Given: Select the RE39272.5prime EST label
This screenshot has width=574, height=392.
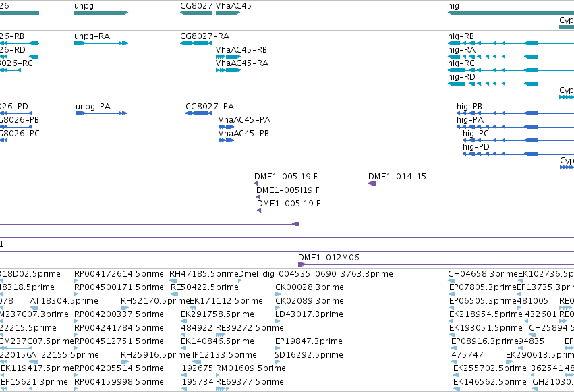Looking at the screenshot, I should (x=250, y=328).
